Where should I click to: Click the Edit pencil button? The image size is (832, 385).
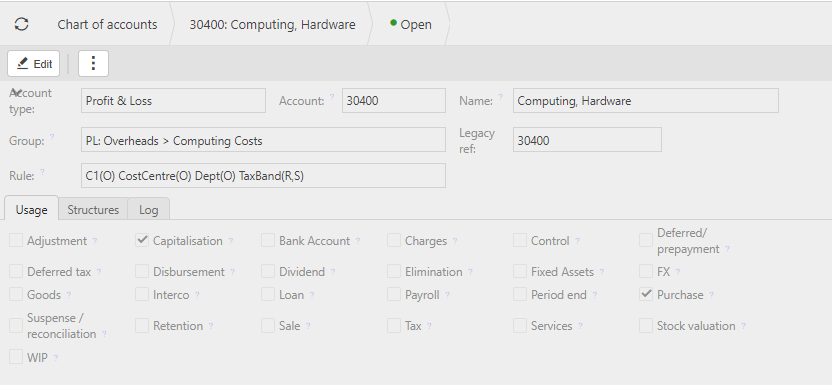(x=33, y=64)
